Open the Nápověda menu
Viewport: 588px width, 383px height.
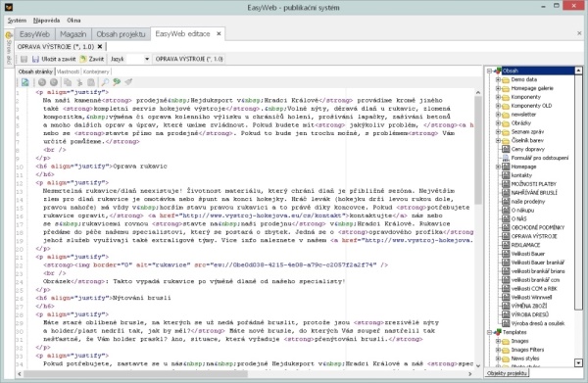[x=46, y=21]
